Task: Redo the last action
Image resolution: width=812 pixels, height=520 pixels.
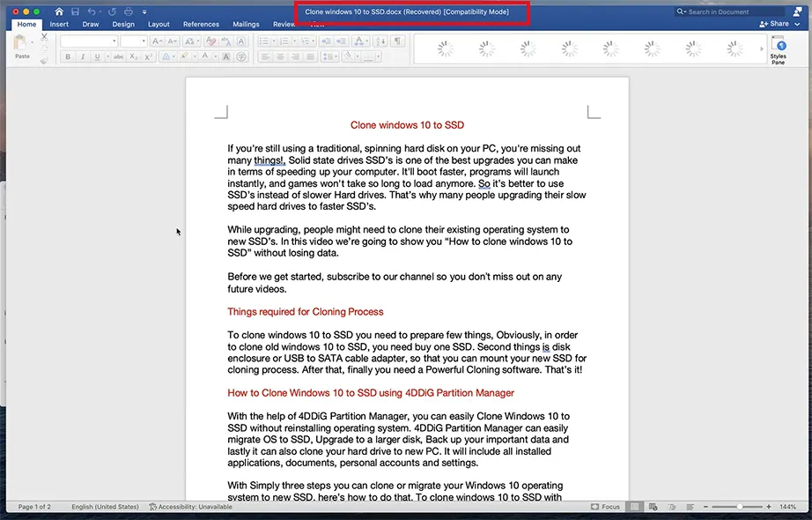Action: (x=112, y=11)
